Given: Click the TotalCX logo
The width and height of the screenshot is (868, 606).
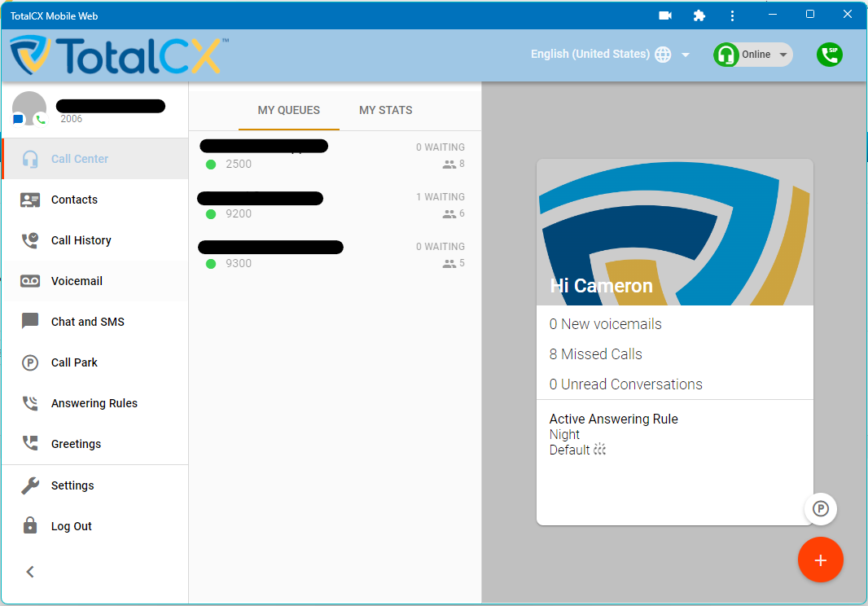Looking at the screenshot, I should (118, 55).
